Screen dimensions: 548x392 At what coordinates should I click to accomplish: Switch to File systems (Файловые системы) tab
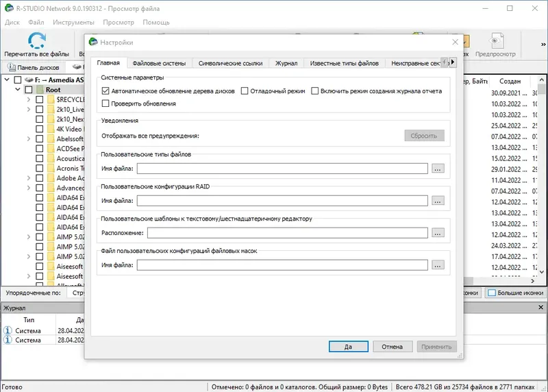159,63
